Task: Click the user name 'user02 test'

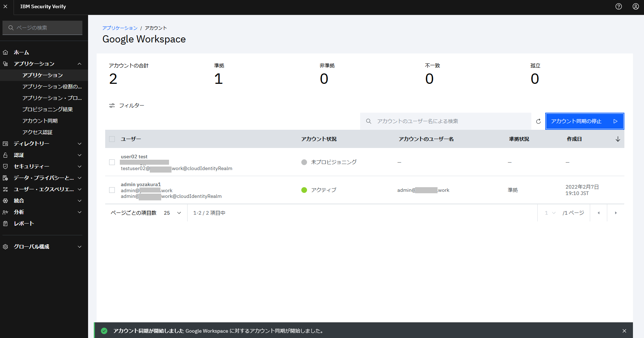Action: [x=134, y=157]
